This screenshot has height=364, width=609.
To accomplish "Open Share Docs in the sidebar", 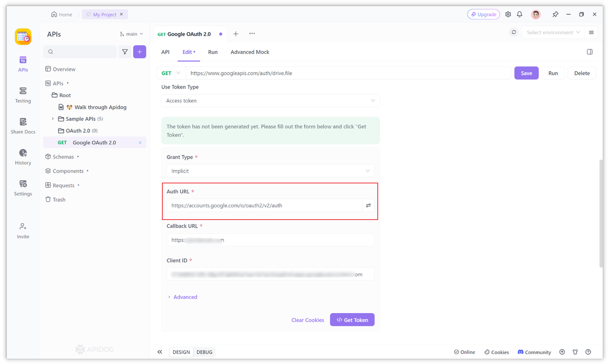I will pos(23,126).
